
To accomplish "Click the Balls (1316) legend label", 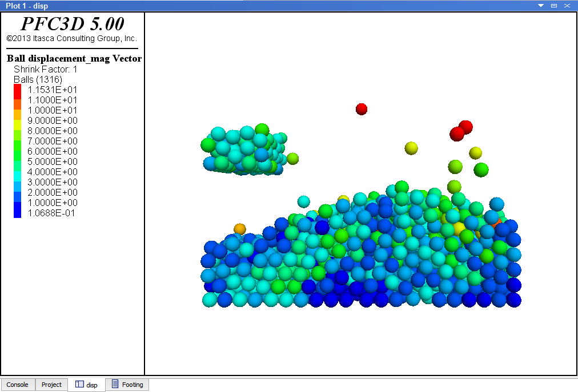I will pyautogui.click(x=38, y=79).
